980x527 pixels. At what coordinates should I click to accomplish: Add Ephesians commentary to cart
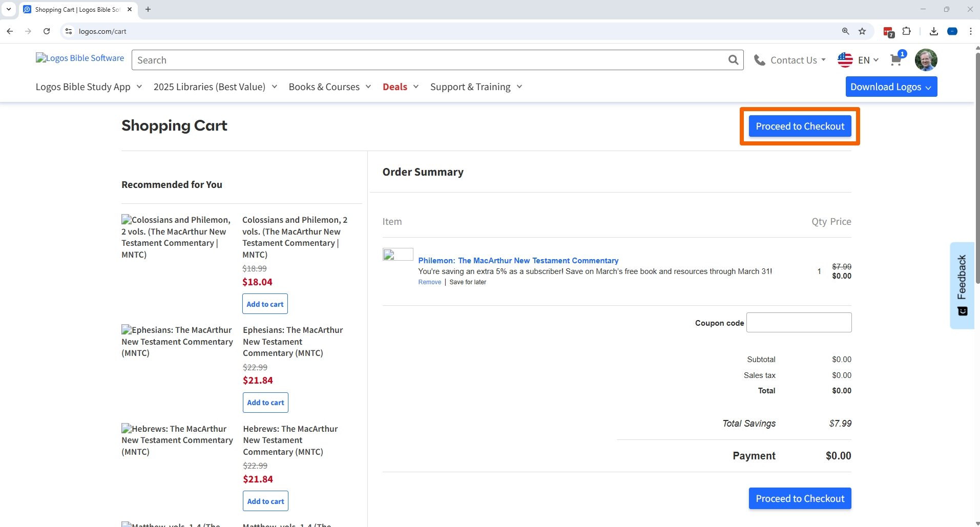point(265,403)
